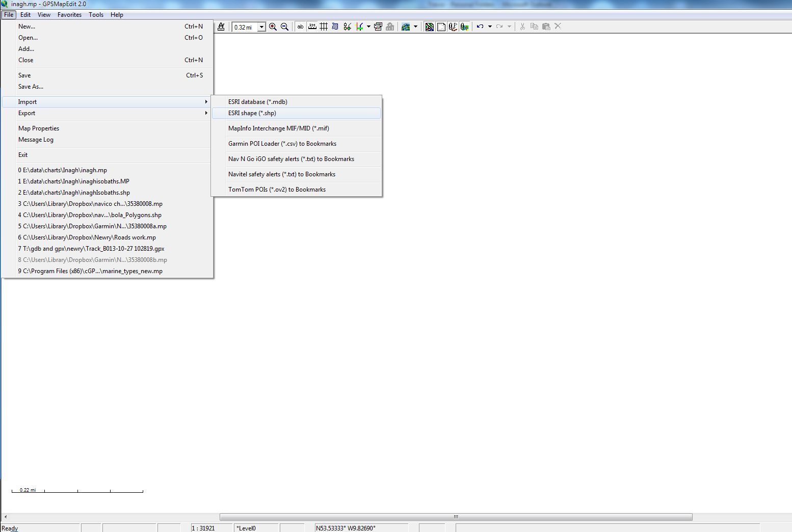This screenshot has width=792, height=532.
Task: Expand the Export submenu item
Action: 107,113
